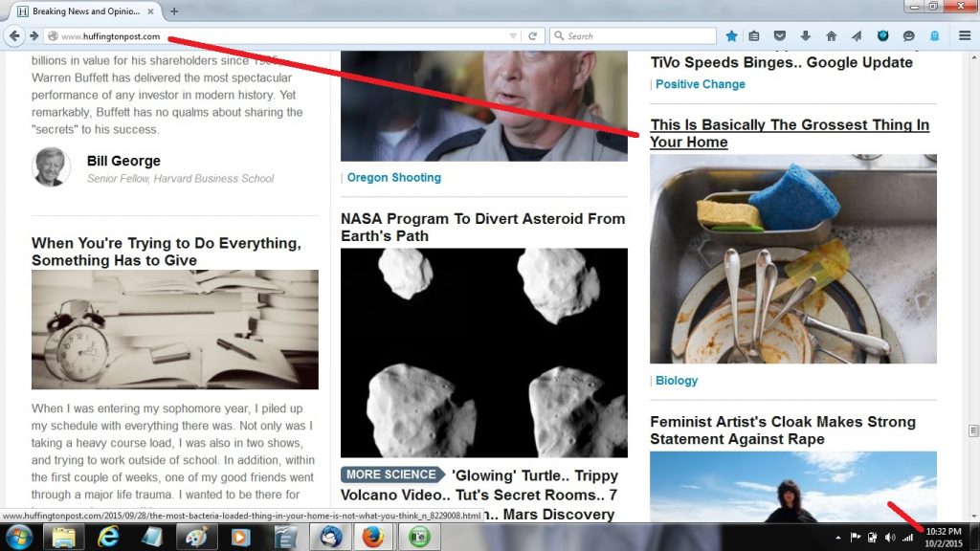980x551 pixels.
Task: Open Windows Explorer from the taskbar
Action: (x=63, y=538)
